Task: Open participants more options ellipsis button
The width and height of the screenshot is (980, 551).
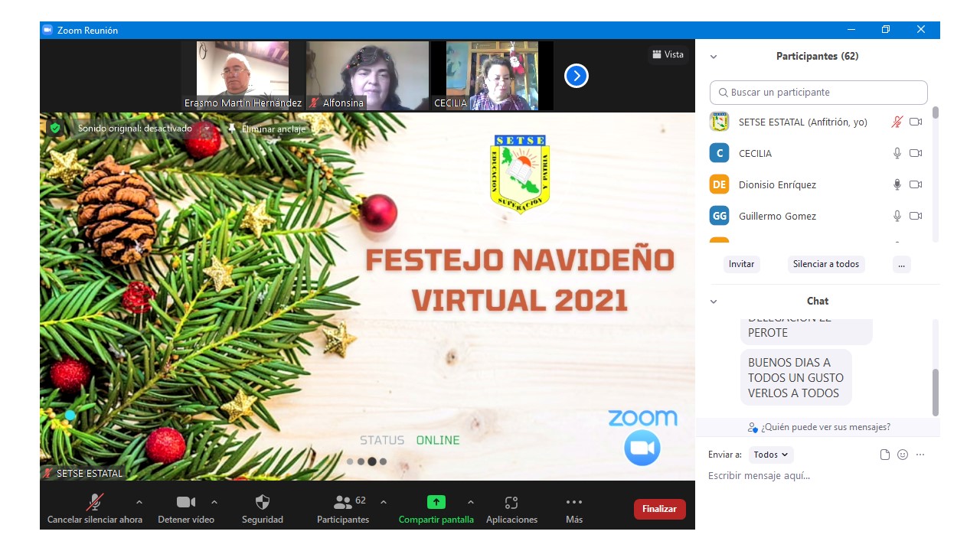Action: coord(901,264)
